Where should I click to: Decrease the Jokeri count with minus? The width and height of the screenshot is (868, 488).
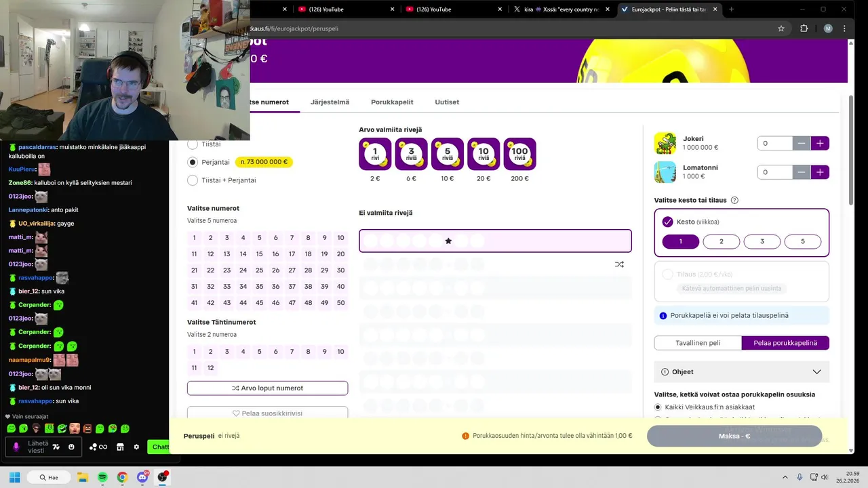tap(802, 143)
